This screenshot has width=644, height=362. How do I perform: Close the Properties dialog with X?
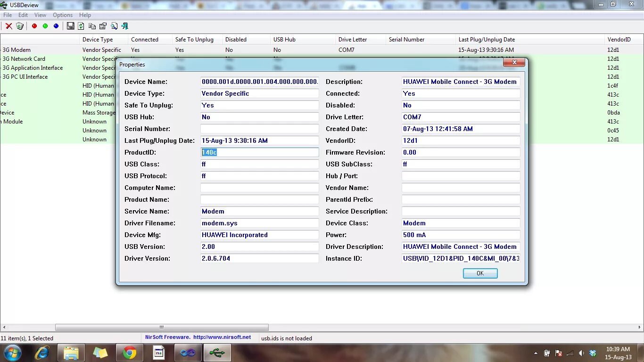coord(514,62)
